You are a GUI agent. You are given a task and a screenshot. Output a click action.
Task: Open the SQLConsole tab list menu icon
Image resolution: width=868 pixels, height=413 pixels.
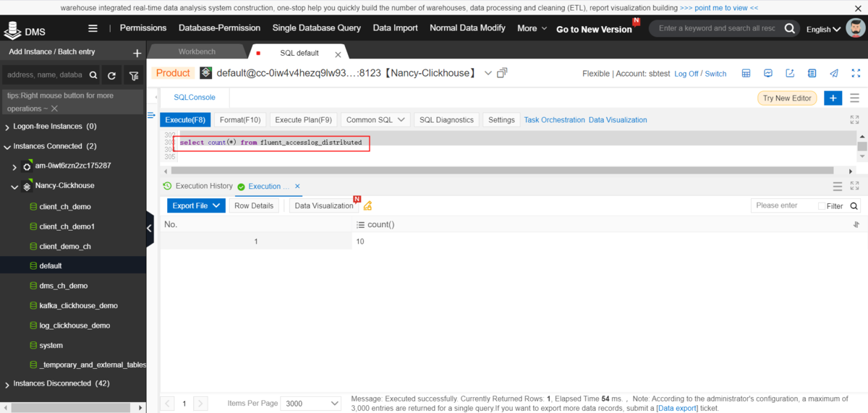(x=854, y=98)
